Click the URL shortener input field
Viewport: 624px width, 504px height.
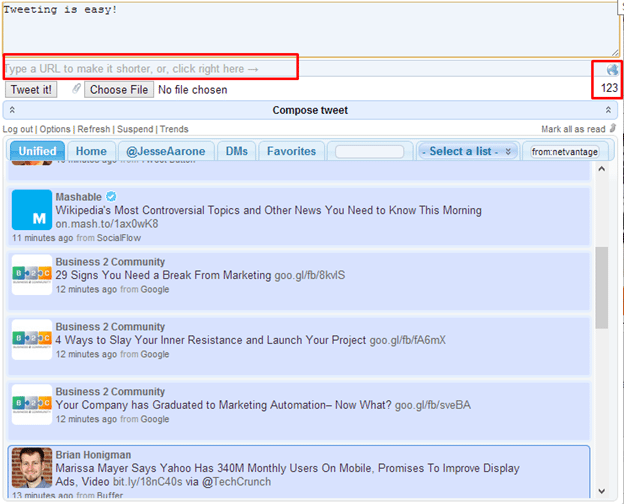pos(304,69)
